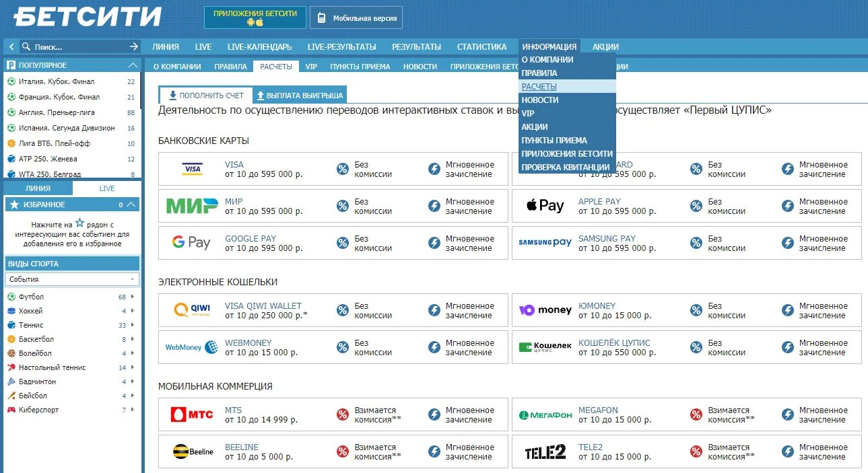868x473 pixels.
Task: Click the percent icon in VISA row
Action: point(343,170)
